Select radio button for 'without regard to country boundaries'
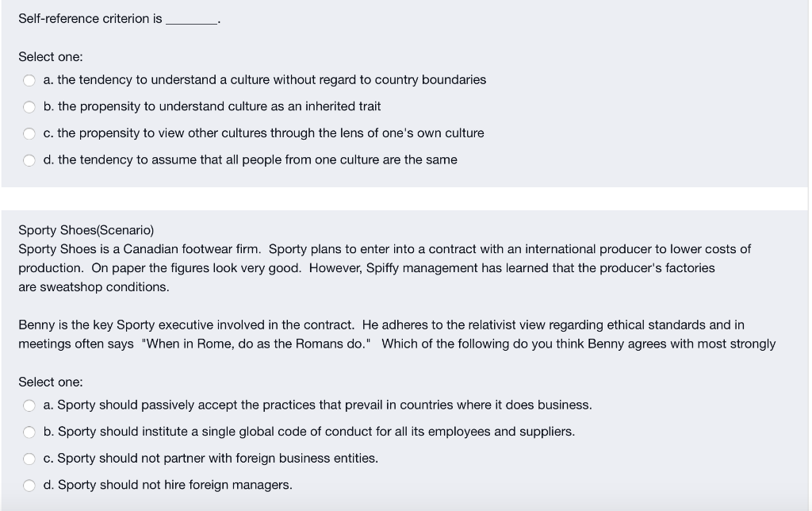The height and width of the screenshot is (511, 812). click(x=29, y=80)
